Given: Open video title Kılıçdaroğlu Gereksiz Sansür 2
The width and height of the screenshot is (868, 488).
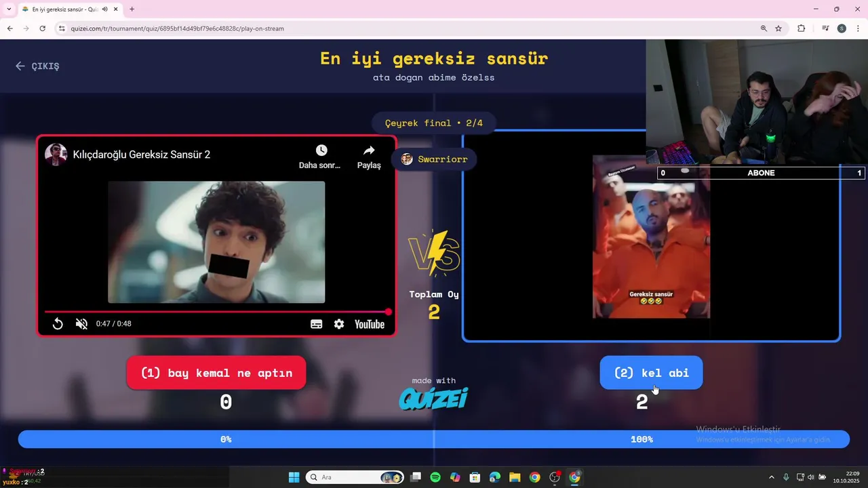Looking at the screenshot, I should pyautogui.click(x=142, y=155).
